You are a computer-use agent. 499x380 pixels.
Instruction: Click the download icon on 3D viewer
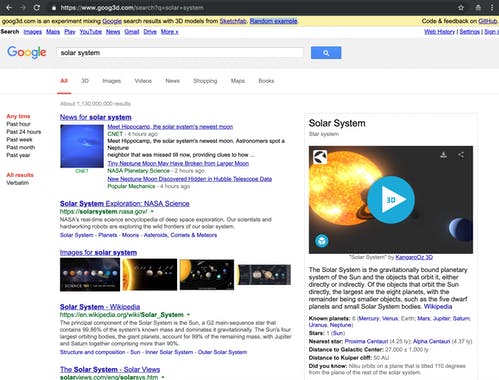pos(444,155)
